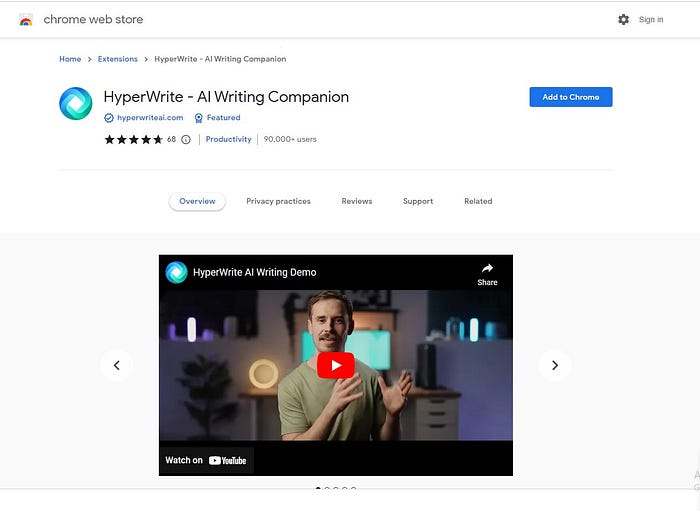This screenshot has height=511, width=700.
Task: Click breadcrumb text HyperWrite - AI Writing Companion
Action: [x=220, y=59]
